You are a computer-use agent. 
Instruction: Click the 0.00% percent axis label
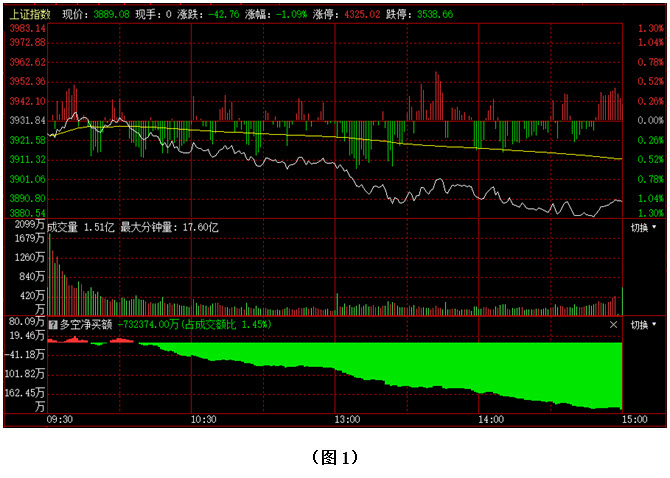[x=649, y=121]
